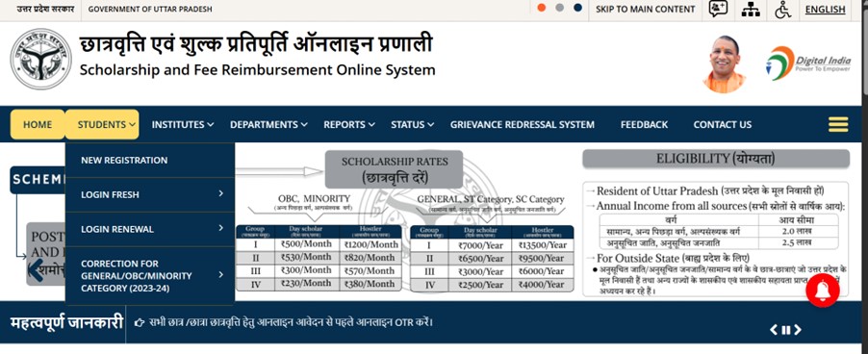This screenshot has width=868, height=354.
Task: Open the CONTACT US page
Action: (723, 125)
